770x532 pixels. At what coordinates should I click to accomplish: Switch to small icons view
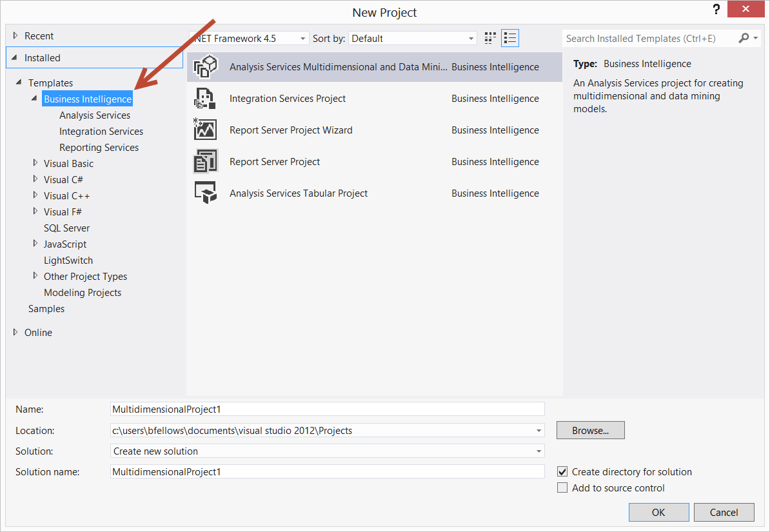pos(489,37)
